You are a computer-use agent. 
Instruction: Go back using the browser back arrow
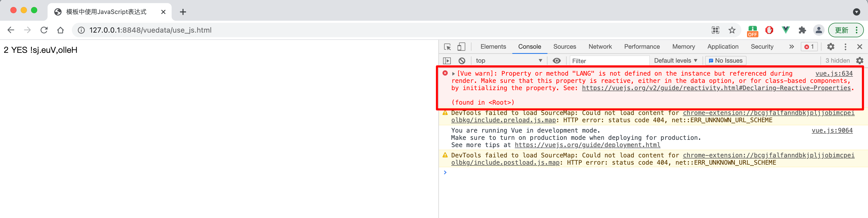(x=11, y=30)
